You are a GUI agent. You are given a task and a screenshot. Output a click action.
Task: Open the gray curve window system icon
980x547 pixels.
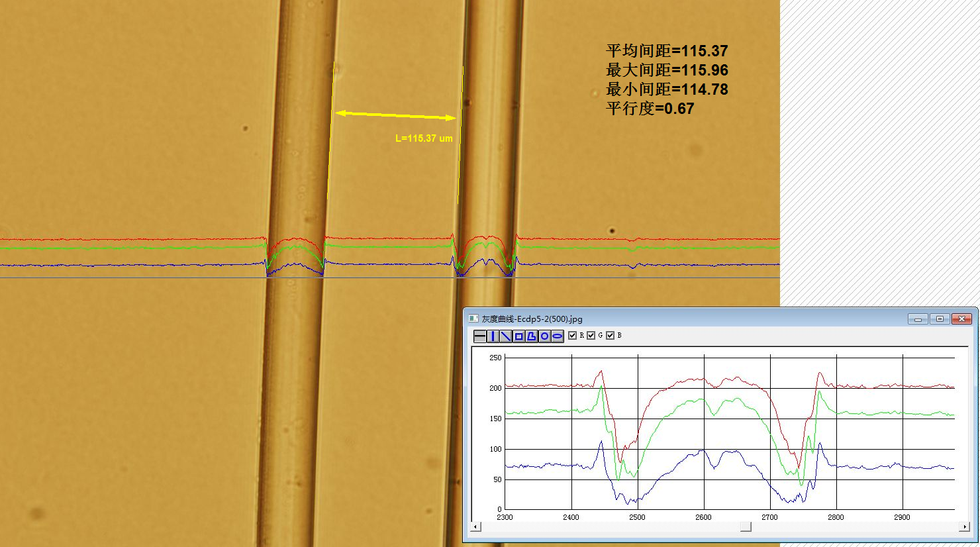coord(473,319)
